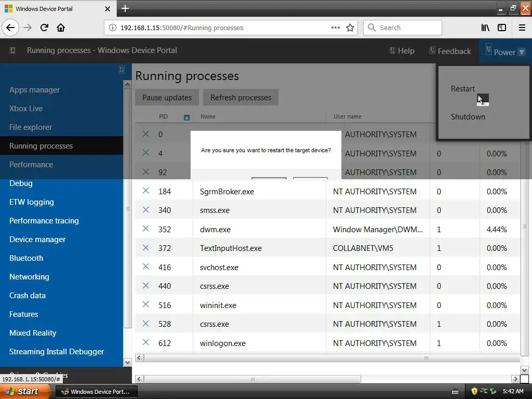This screenshot has height=399, width=532.
Task: Kill process with PID 92
Action: 145,171
